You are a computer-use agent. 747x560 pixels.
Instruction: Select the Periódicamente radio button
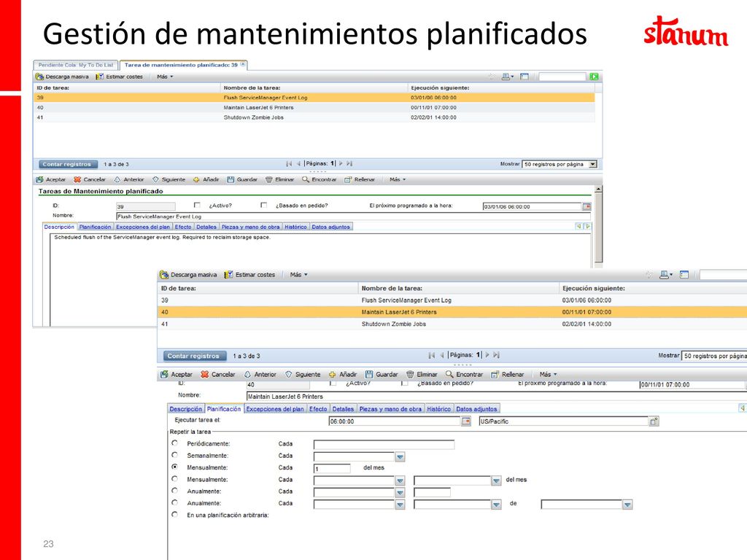pyautogui.click(x=175, y=443)
